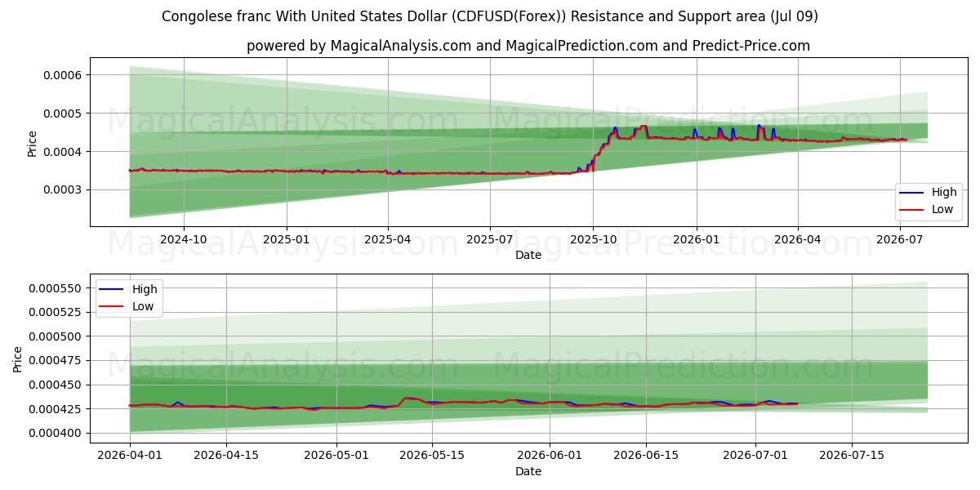Click the 2026-07-01 date tick
This screenshot has height=490, width=980.
[757, 456]
